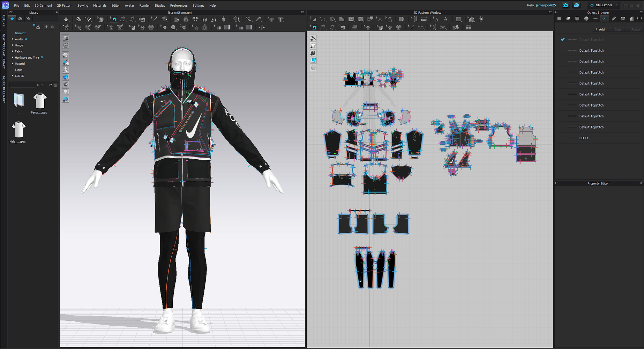This screenshot has width=644, height=349.
Task: Open the Scene list tab in Object Browser
Action: click(559, 19)
